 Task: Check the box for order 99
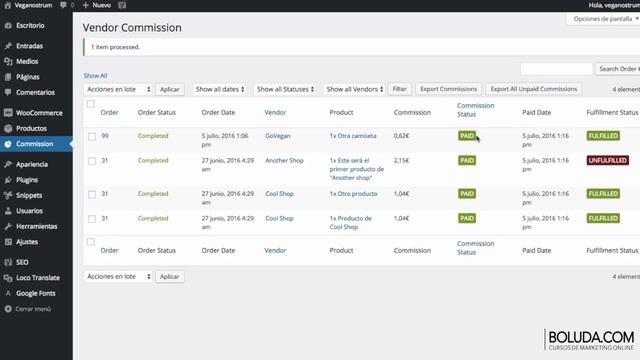92,136
